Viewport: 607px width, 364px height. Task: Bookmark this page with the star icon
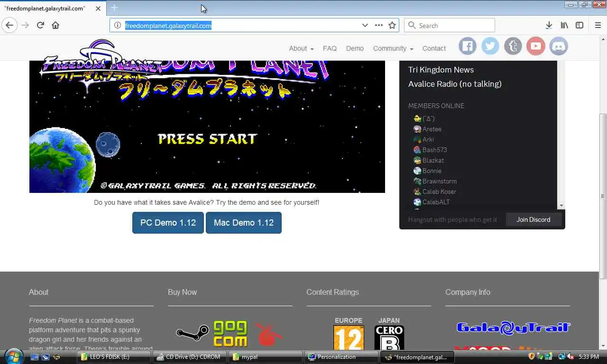pos(392,25)
